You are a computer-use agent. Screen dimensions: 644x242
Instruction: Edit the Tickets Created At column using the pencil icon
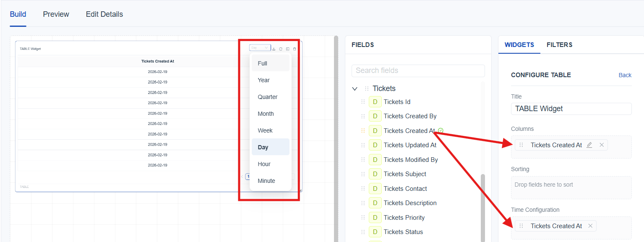coord(589,145)
